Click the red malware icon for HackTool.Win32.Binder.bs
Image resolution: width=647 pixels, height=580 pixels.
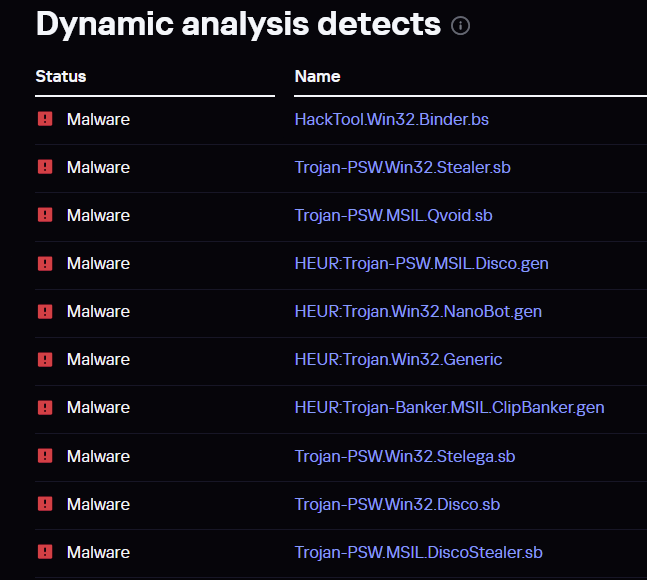[x=45, y=119]
